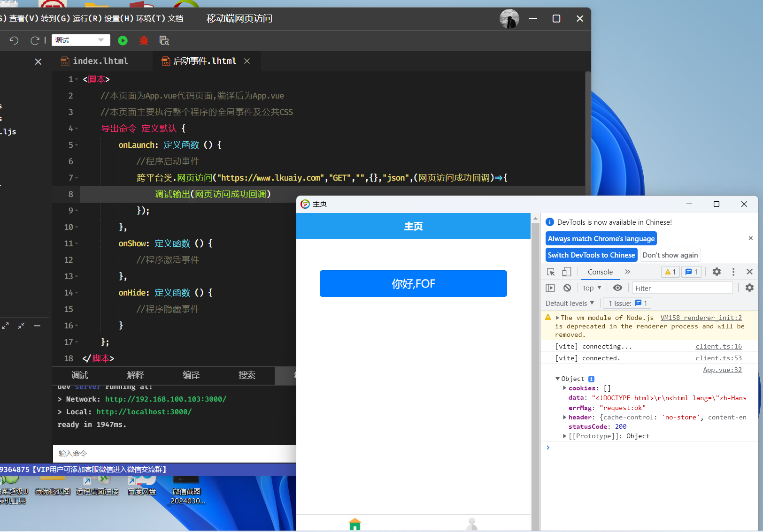
Task: Close the left sidebar panel with X
Action: point(39,61)
